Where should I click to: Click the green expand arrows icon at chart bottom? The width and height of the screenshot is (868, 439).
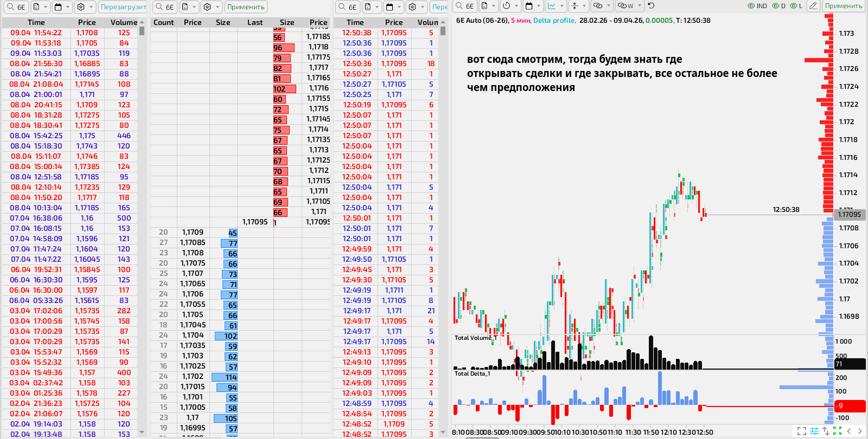[837, 431]
